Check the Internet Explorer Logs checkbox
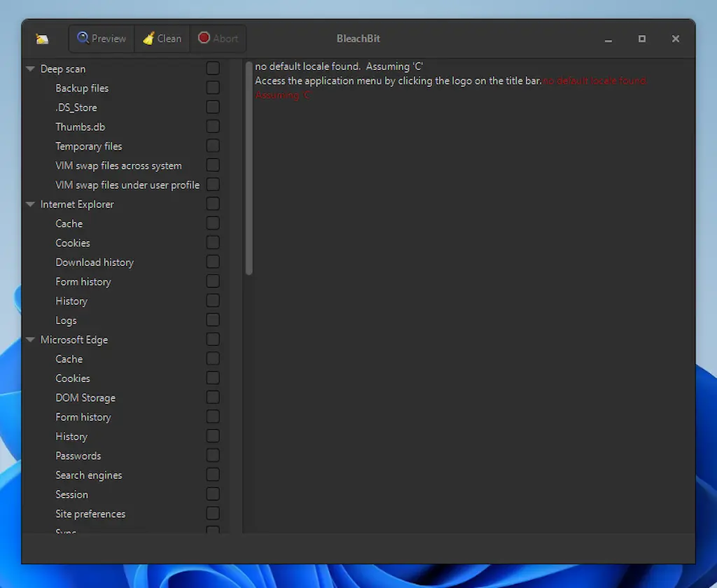Viewport: 717px width, 588px height. click(x=213, y=320)
